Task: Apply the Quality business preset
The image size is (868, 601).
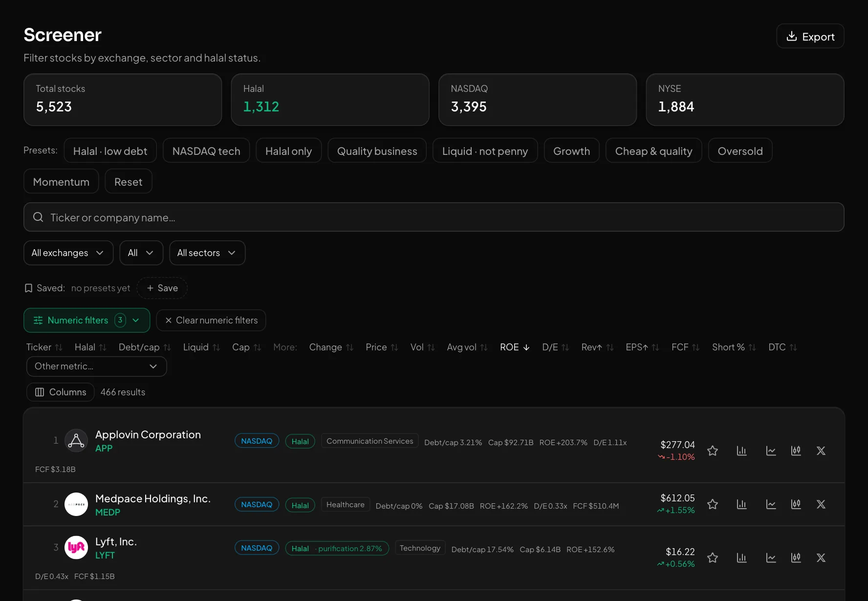Action: (x=377, y=150)
